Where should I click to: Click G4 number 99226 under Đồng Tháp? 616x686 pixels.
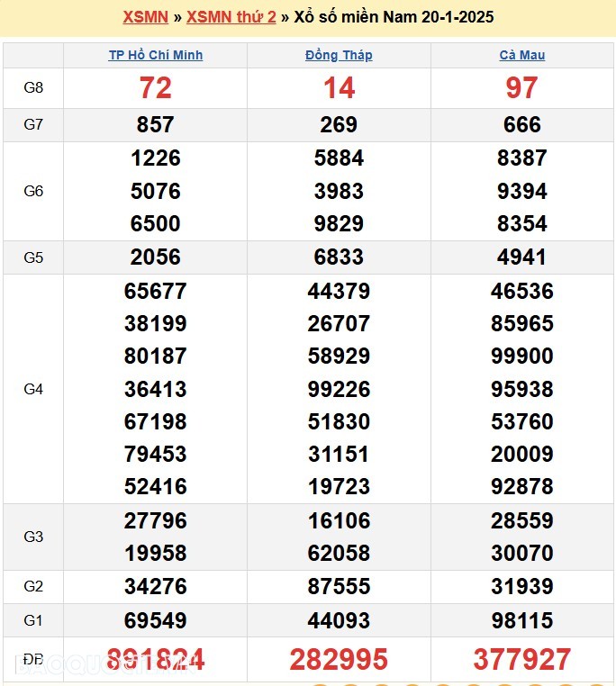click(339, 389)
